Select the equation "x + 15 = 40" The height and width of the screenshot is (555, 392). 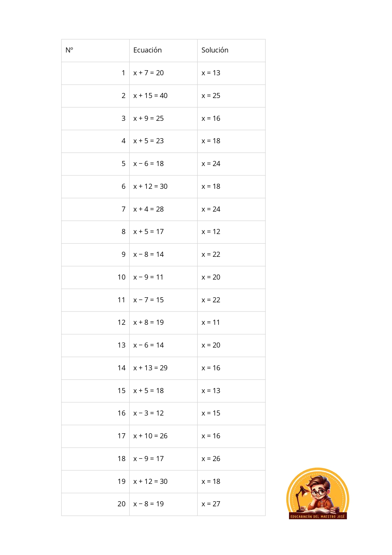(x=150, y=96)
